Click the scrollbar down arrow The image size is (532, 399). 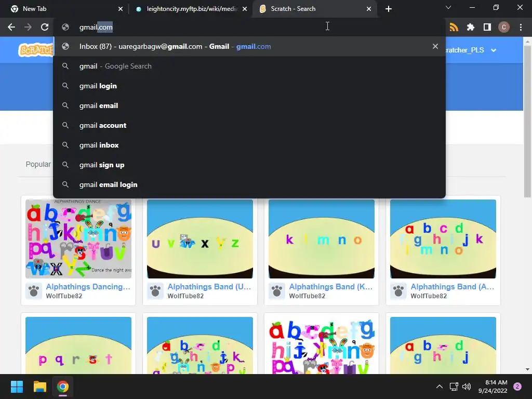[527, 369]
